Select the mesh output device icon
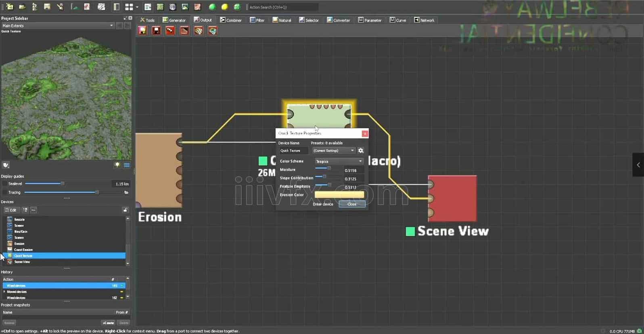Viewport: 644px width, 334px height. pos(199,31)
